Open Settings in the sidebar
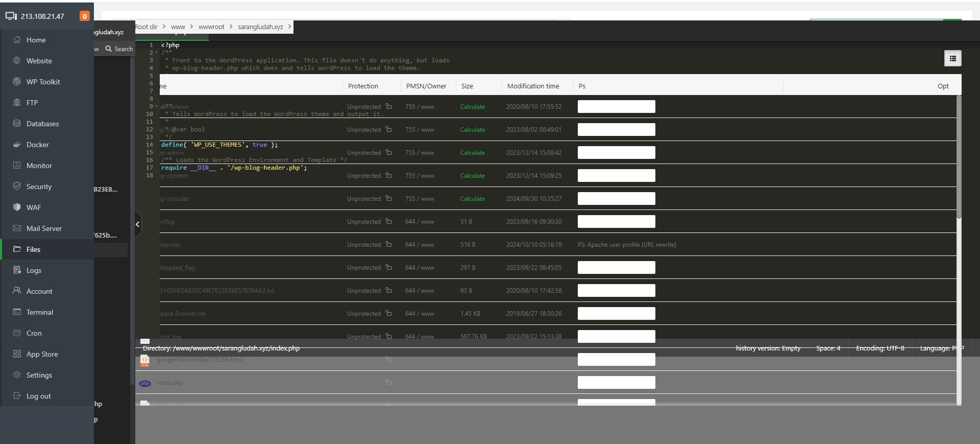Screen dimensions: 980x444 point(39,375)
